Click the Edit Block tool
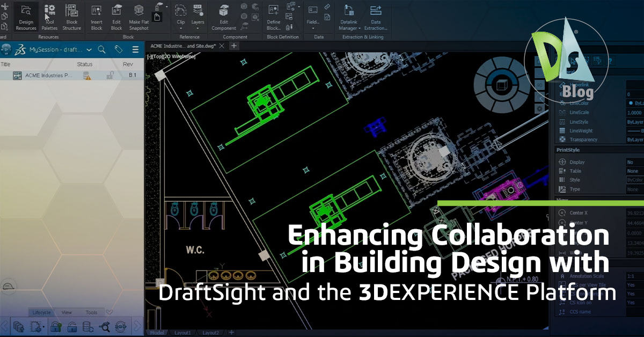This screenshot has width=644, height=337. (x=116, y=17)
